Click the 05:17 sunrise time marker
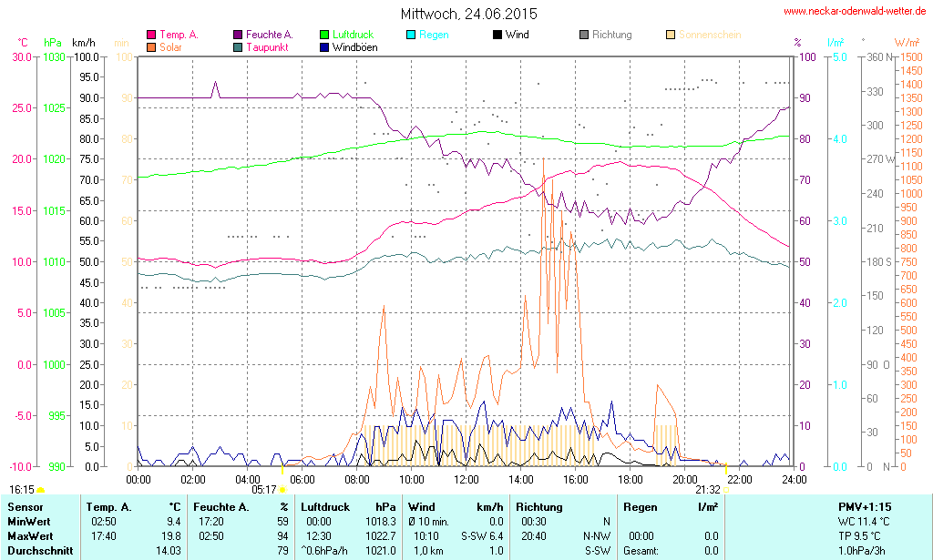Screen dimensions: 933x560 [263, 489]
